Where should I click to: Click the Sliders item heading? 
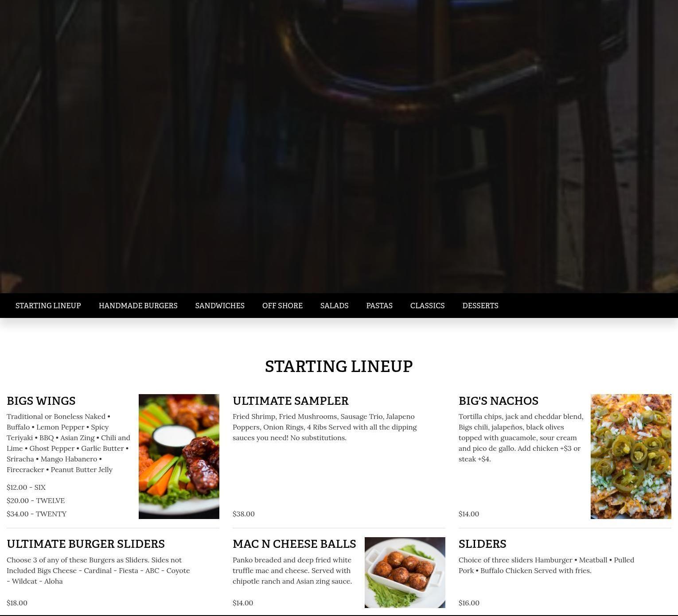click(483, 544)
